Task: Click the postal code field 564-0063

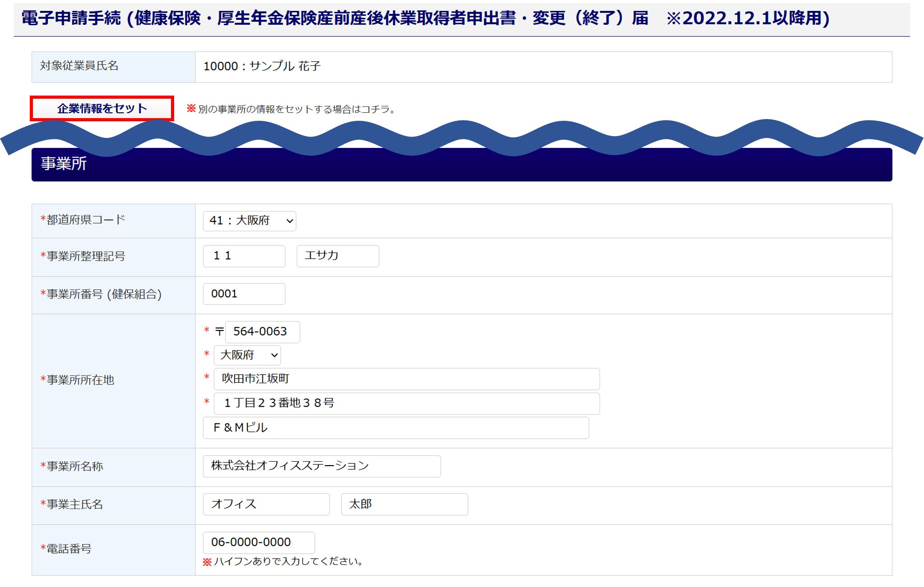Action: (262, 332)
